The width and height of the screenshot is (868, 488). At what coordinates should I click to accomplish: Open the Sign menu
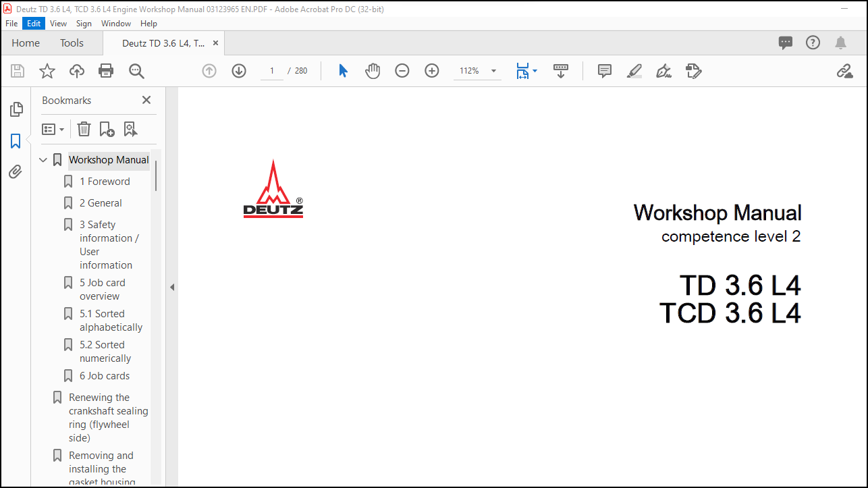pyautogui.click(x=84, y=23)
